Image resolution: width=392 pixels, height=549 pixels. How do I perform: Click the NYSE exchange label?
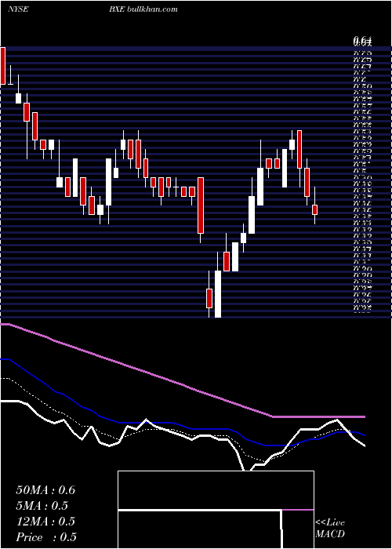[x=18, y=9]
